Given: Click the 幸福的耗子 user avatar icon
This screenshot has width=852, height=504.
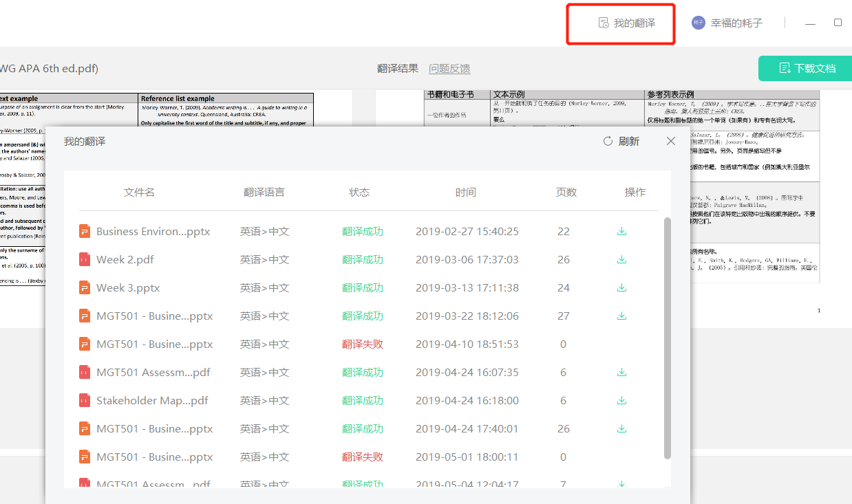Looking at the screenshot, I should (x=698, y=22).
